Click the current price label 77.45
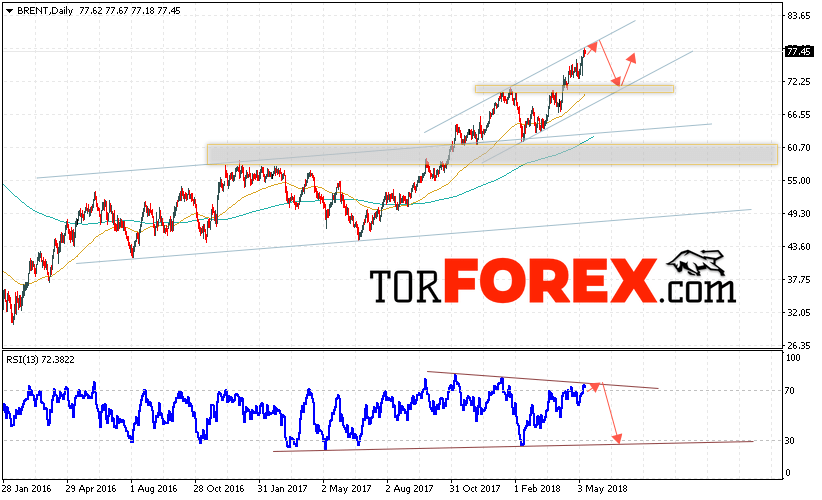822x500 pixels. 799,51
